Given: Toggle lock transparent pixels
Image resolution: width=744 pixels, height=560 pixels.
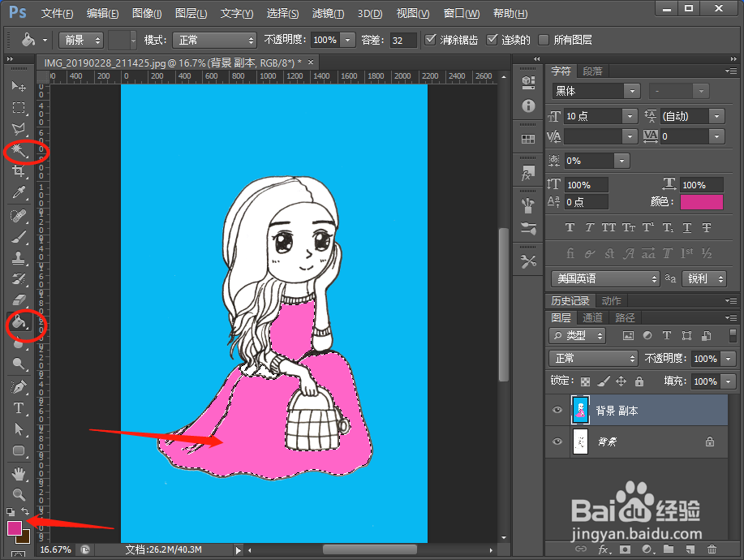Looking at the screenshot, I should click(586, 381).
